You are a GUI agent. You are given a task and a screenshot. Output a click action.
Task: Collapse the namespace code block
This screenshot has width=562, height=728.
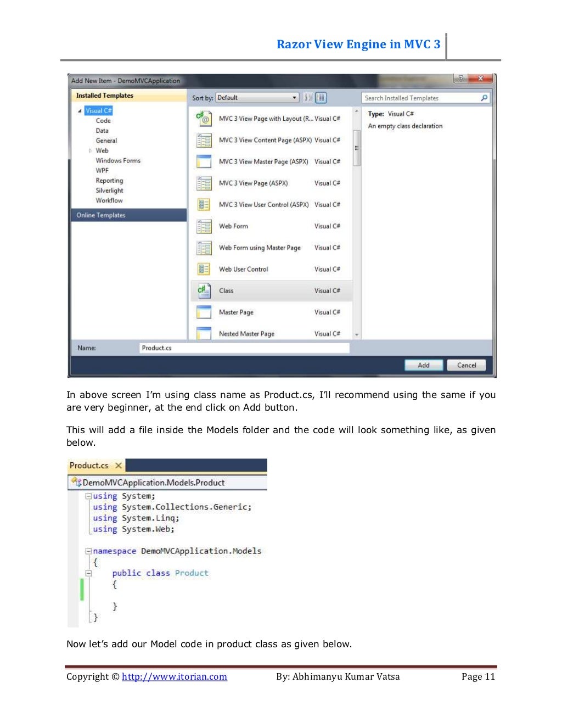88,551
